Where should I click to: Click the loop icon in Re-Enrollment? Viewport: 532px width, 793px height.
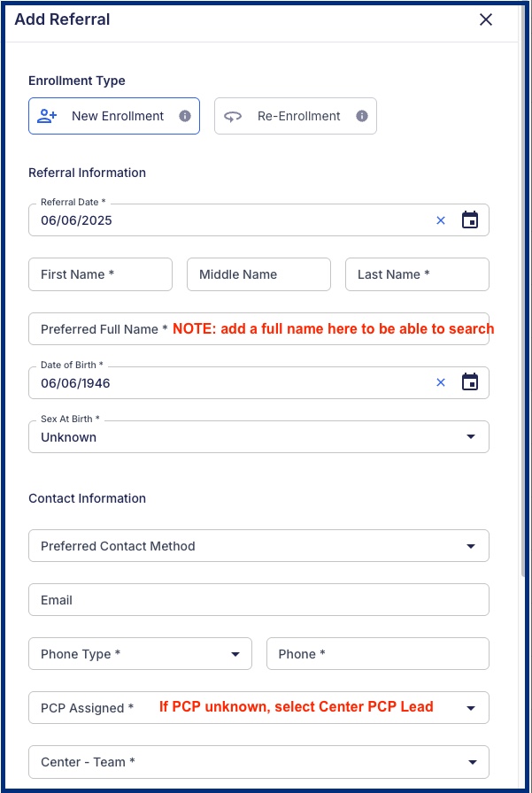(233, 116)
